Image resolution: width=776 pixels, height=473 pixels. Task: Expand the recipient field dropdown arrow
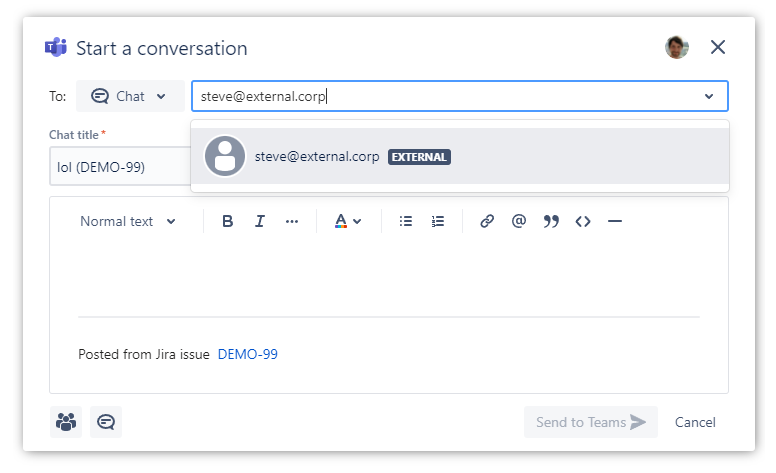point(709,96)
